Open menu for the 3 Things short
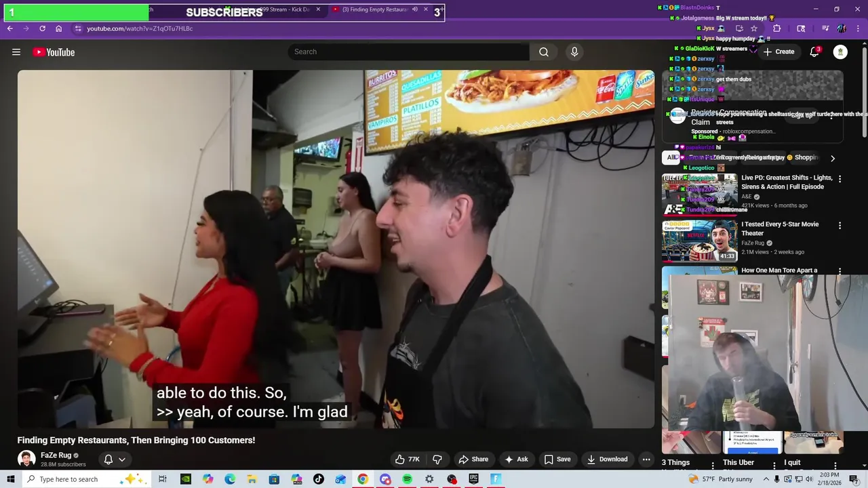The image size is (868, 488). click(x=712, y=465)
